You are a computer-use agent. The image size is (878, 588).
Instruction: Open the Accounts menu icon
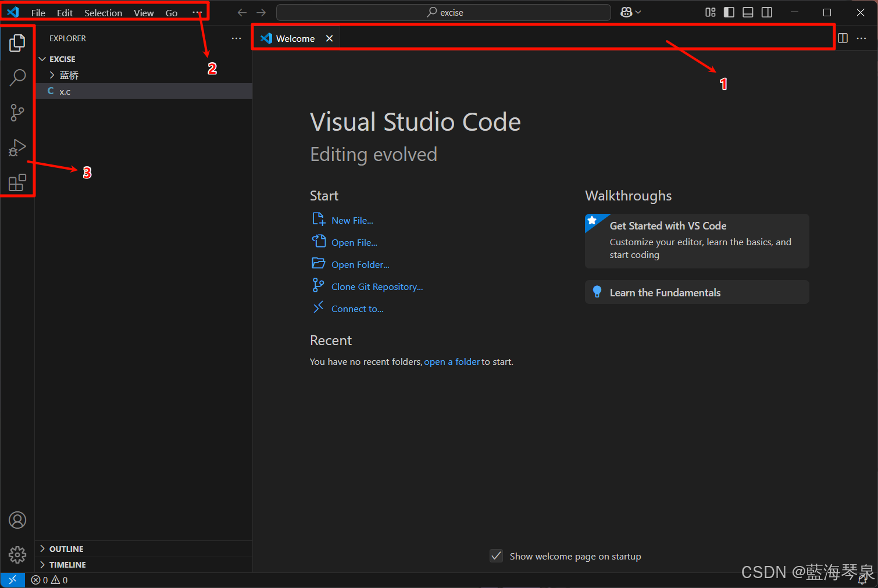pyautogui.click(x=17, y=520)
